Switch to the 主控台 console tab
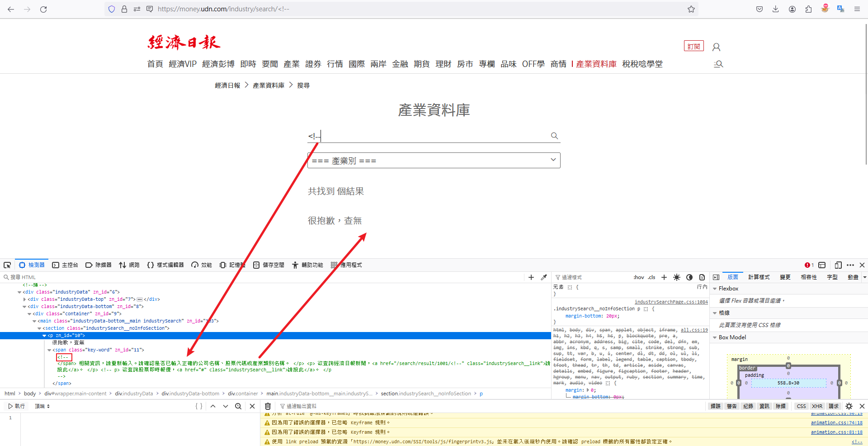This screenshot has height=446, width=868. [x=65, y=265]
